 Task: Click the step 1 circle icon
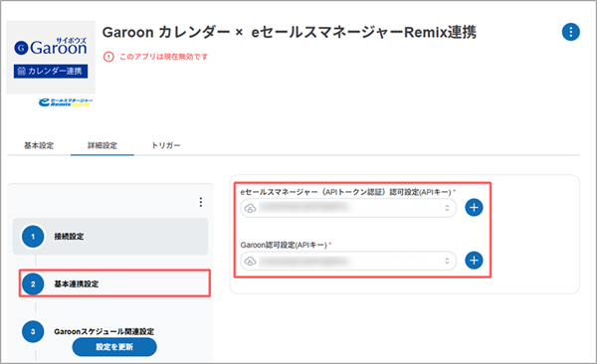[33, 237]
